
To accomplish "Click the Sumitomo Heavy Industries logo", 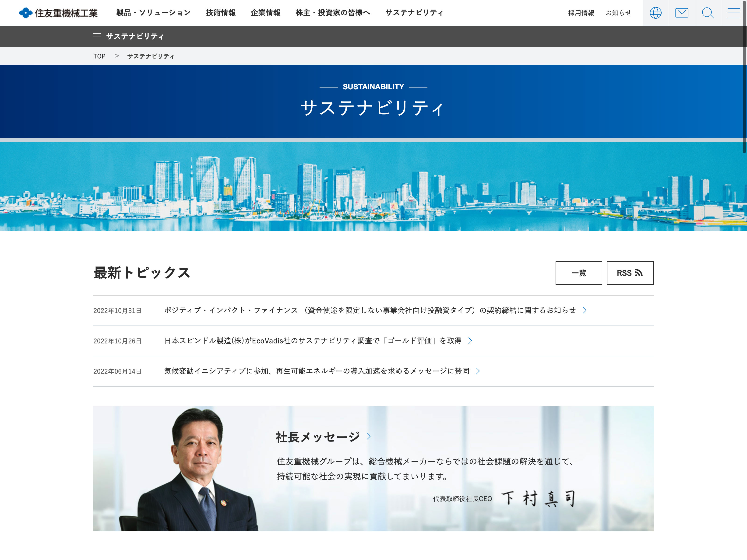I will [58, 13].
